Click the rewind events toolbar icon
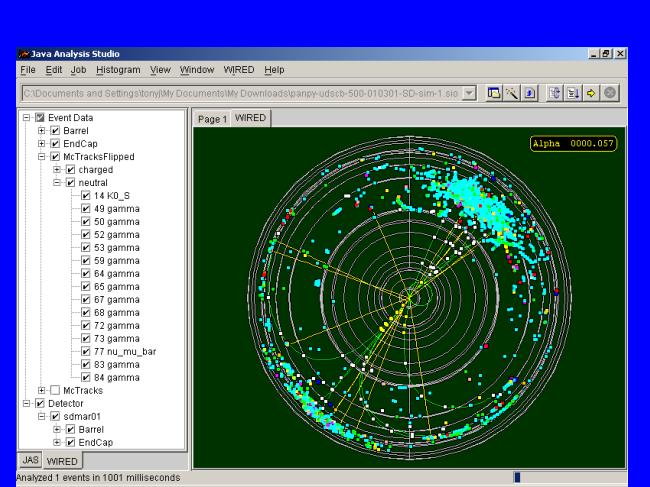This screenshot has height=487, width=650. [x=556, y=92]
